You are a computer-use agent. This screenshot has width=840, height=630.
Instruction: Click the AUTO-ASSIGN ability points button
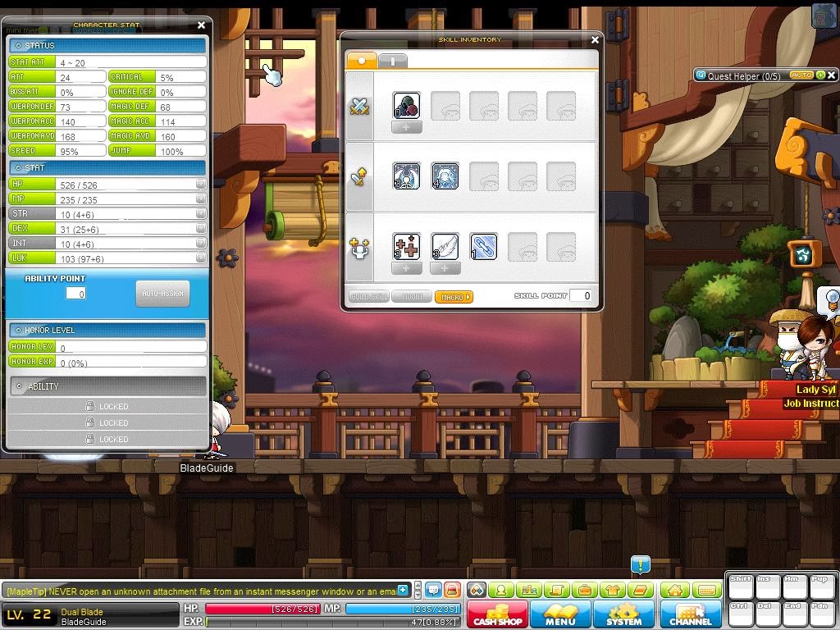(x=162, y=294)
